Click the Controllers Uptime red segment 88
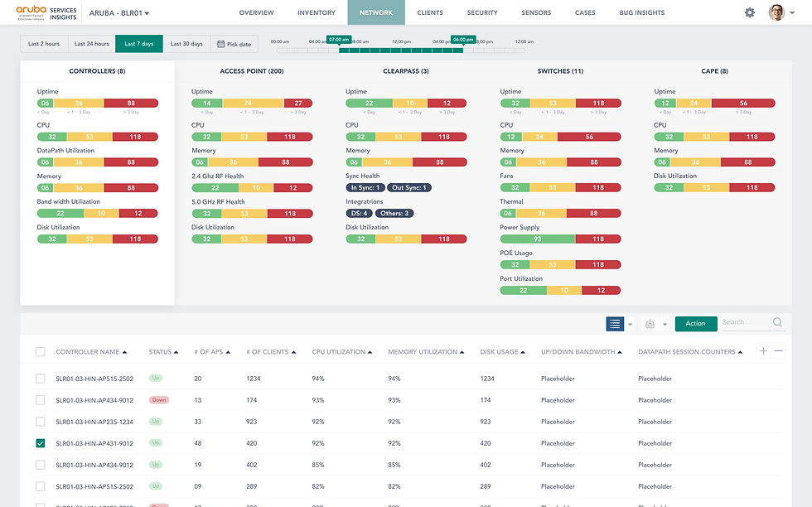812x507 pixels. pyautogui.click(x=131, y=103)
